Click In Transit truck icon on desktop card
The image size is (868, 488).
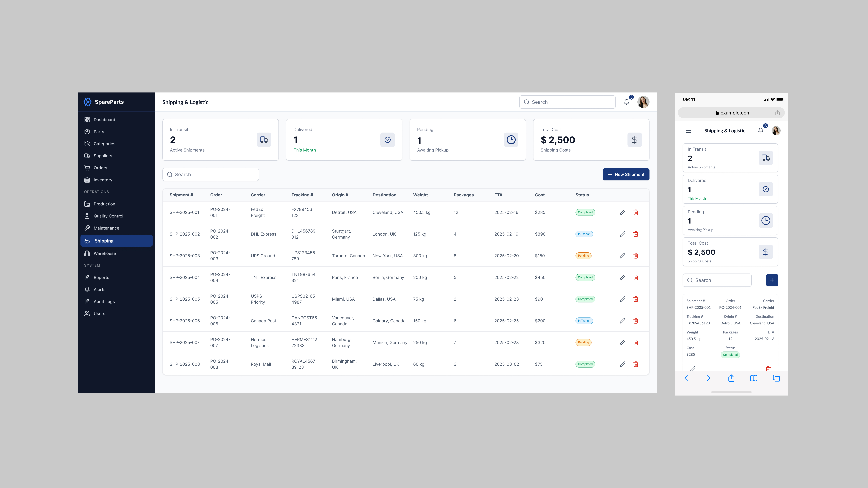(x=264, y=140)
